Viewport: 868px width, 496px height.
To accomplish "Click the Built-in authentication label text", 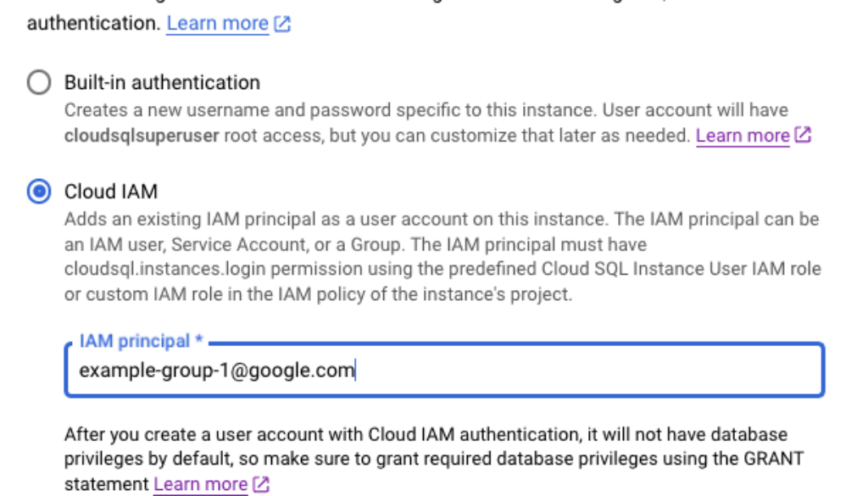I will [162, 83].
